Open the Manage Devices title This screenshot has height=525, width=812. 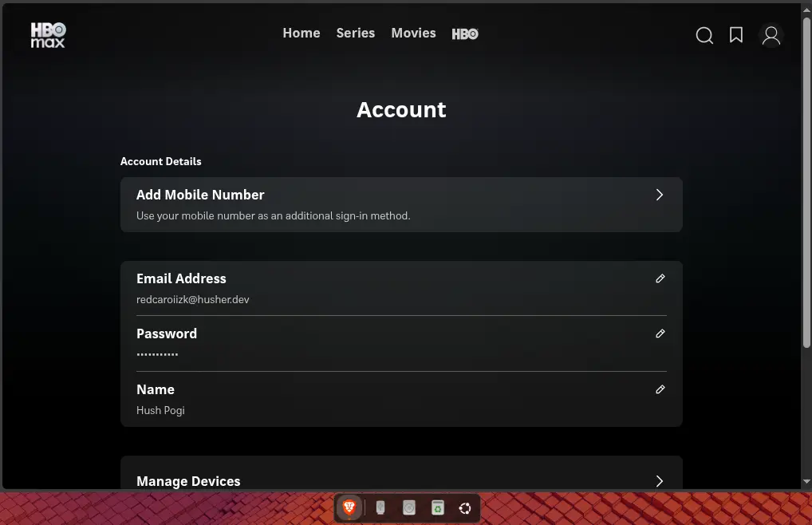click(188, 481)
